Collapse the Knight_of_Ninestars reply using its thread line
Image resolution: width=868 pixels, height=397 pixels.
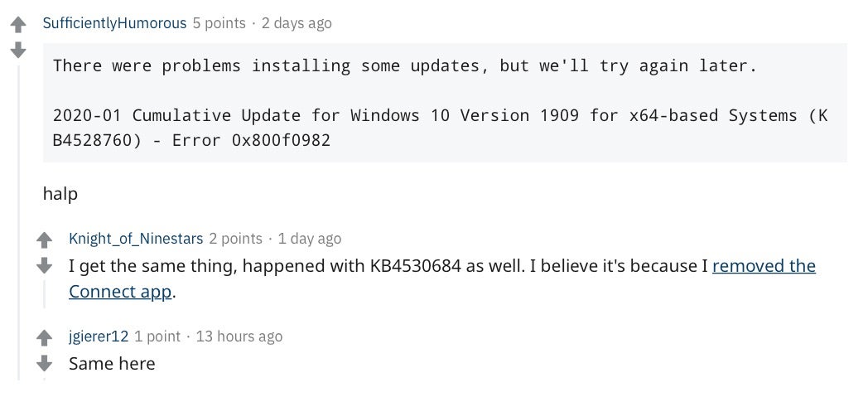click(45, 293)
